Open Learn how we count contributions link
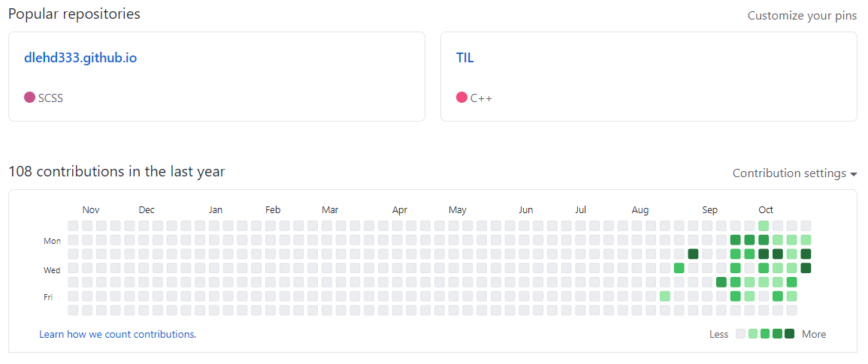This screenshot has height=364, width=868. pos(117,334)
